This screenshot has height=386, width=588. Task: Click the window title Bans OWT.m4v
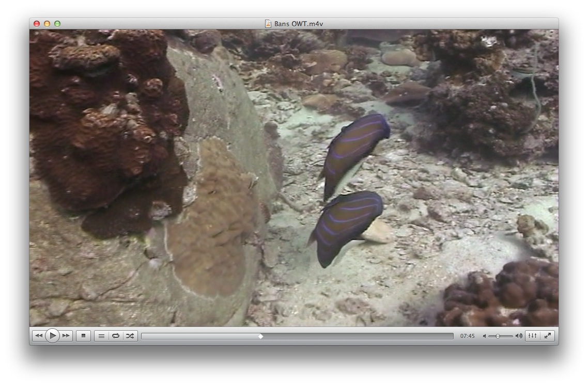299,24
